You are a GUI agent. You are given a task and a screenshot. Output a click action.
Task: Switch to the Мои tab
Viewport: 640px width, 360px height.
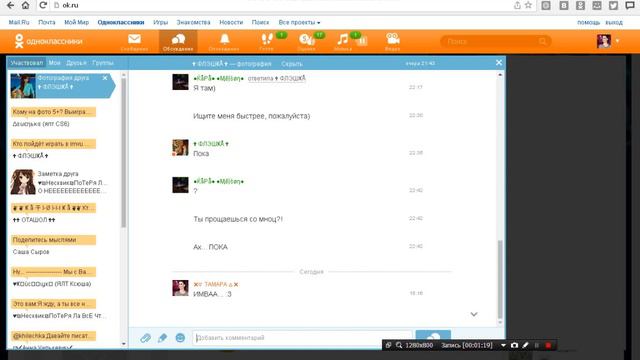pyautogui.click(x=54, y=63)
